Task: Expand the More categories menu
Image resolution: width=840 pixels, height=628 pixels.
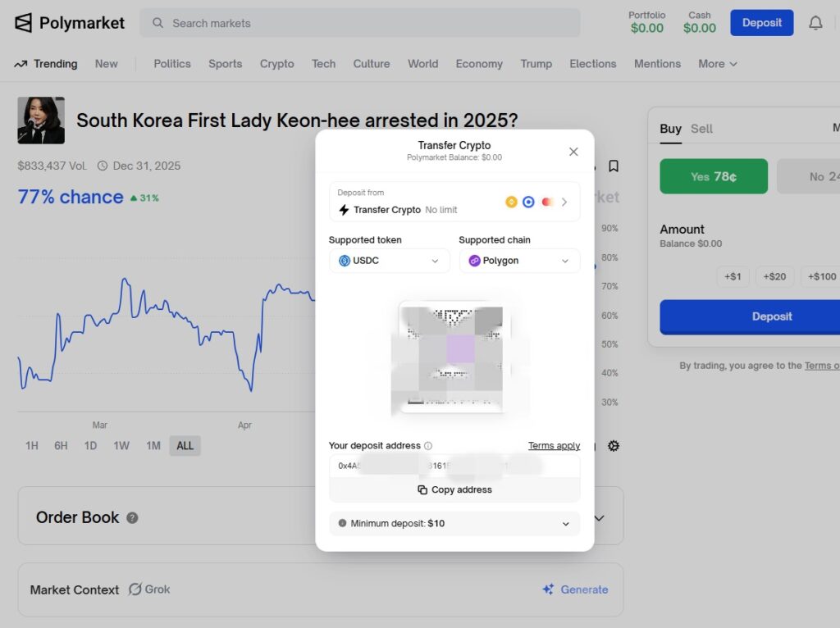Action: tap(717, 64)
